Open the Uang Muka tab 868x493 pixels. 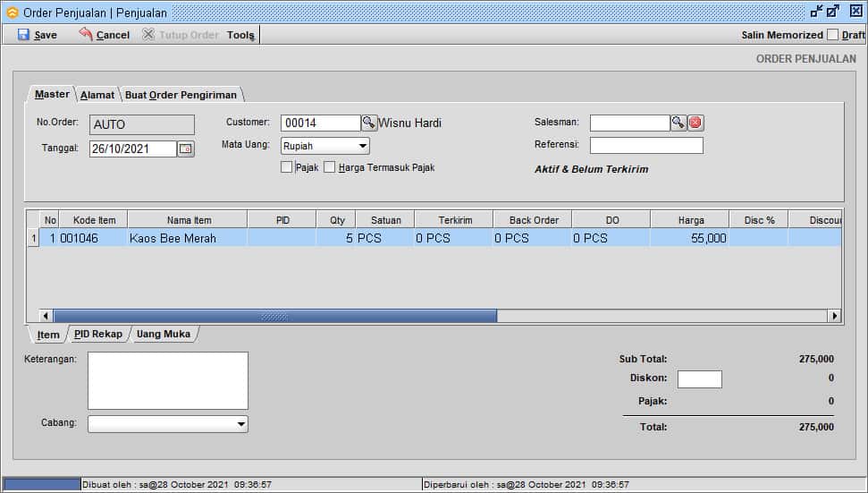(x=163, y=334)
